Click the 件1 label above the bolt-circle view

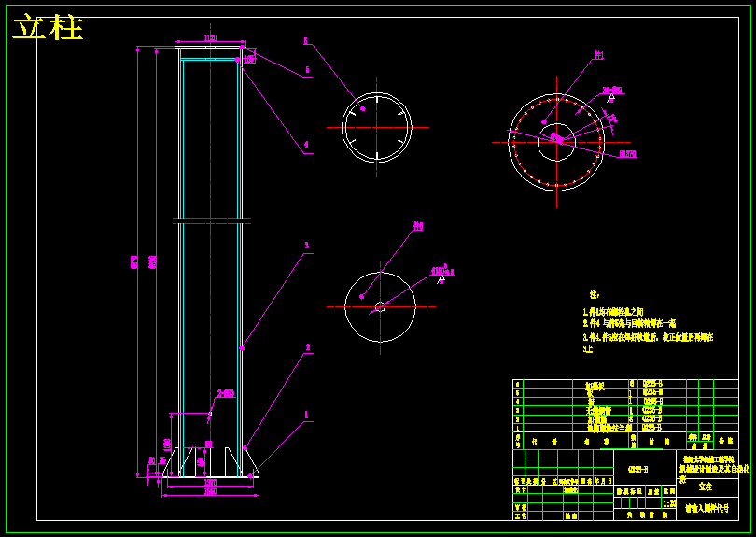click(599, 55)
